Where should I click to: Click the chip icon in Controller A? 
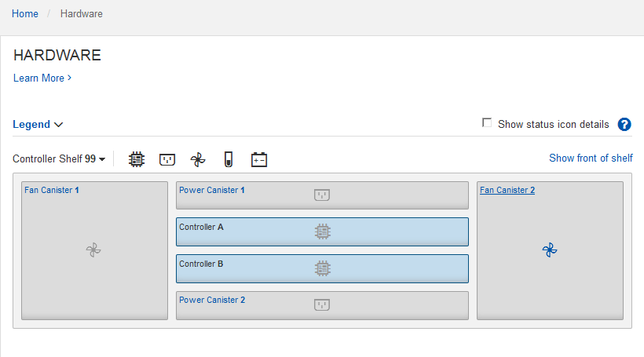tap(322, 231)
